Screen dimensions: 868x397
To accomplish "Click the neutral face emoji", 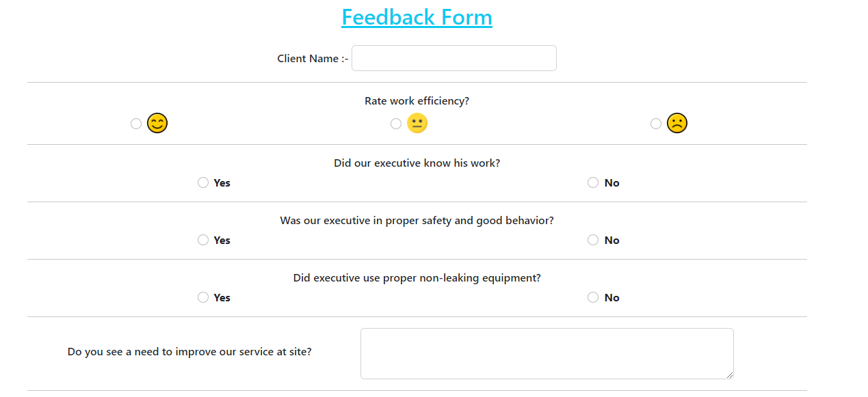I will pos(417,123).
